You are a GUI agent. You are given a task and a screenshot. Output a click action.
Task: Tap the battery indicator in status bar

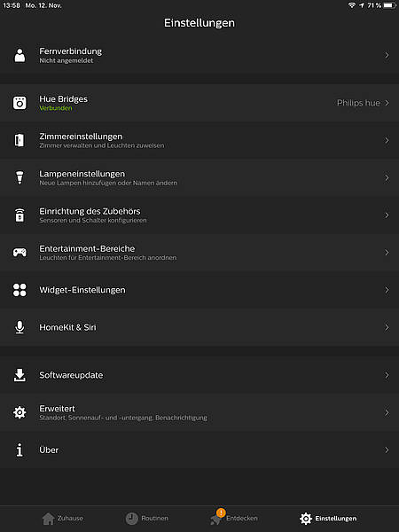pos(389,5)
